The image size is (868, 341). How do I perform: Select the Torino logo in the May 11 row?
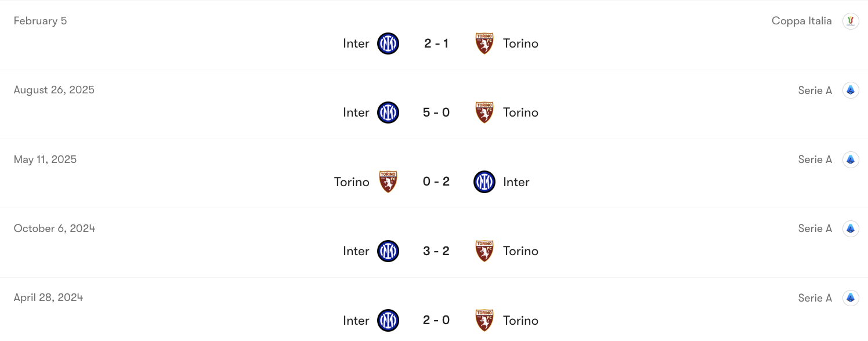tap(388, 182)
